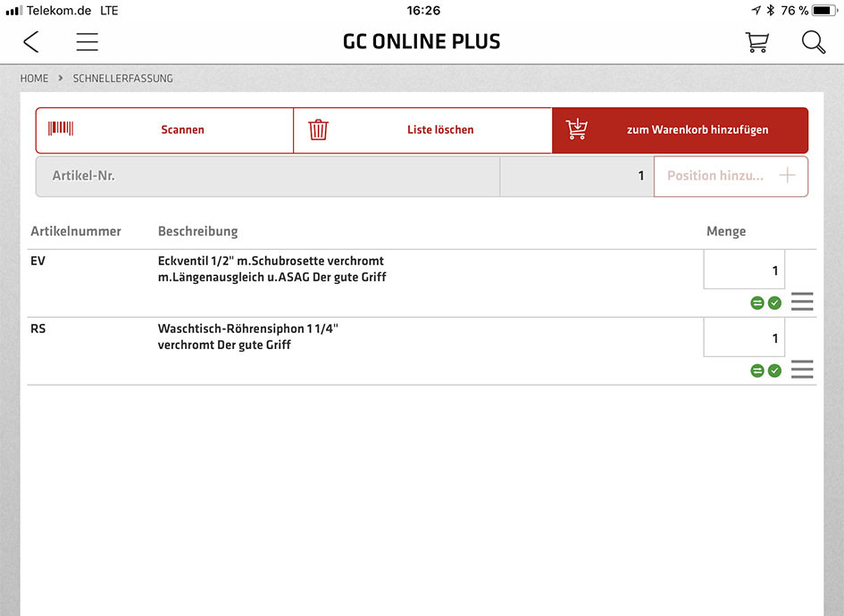
Task: Click green checkmark icon in EV row
Action: tap(774, 304)
